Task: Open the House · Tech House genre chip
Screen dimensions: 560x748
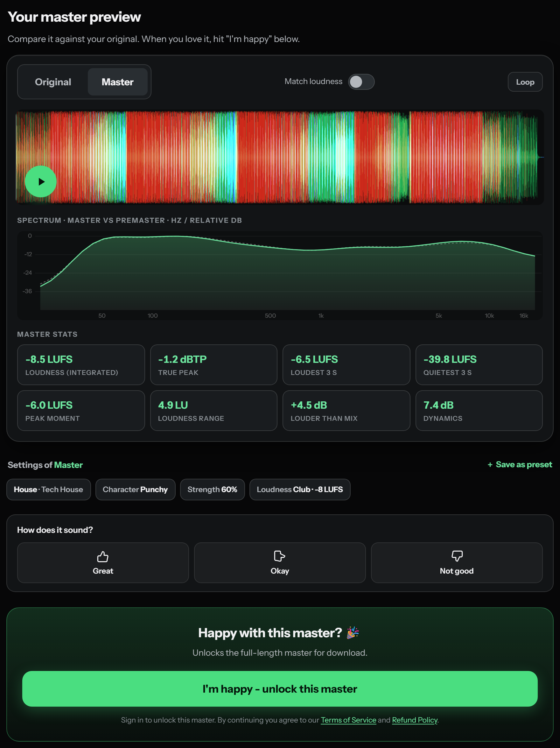Action: (x=49, y=489)
